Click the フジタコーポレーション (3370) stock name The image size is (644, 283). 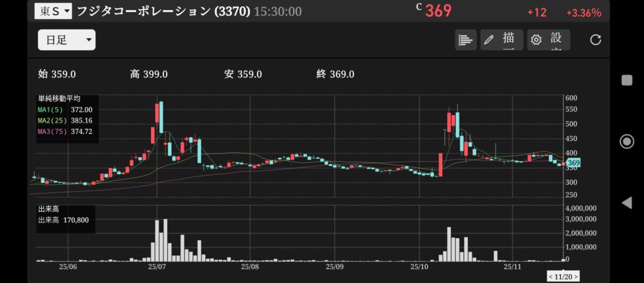pyautogui.click(x=163, y=11)
